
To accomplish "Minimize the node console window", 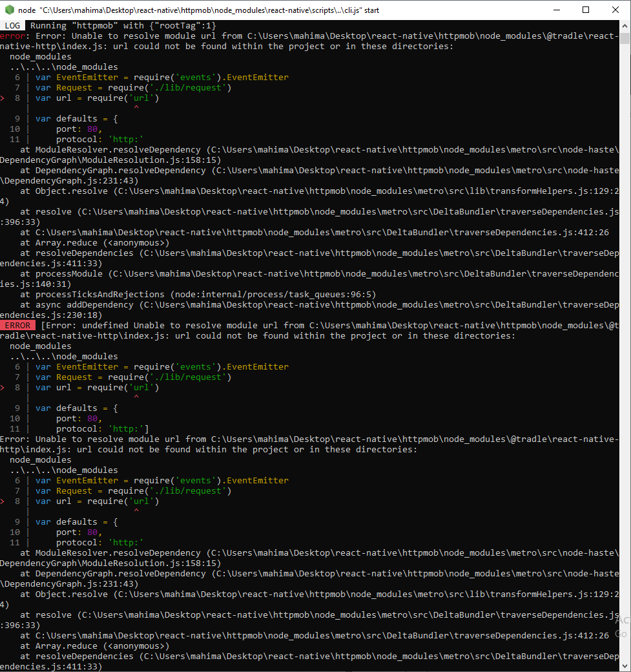I will click(x=557, y=10).
